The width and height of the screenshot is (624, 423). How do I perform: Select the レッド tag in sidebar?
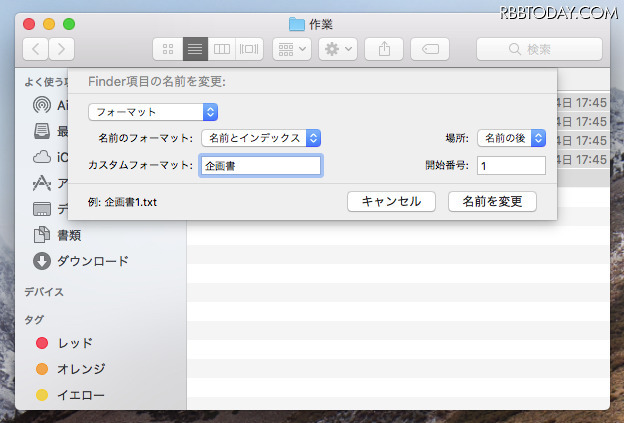click(74, 343)
